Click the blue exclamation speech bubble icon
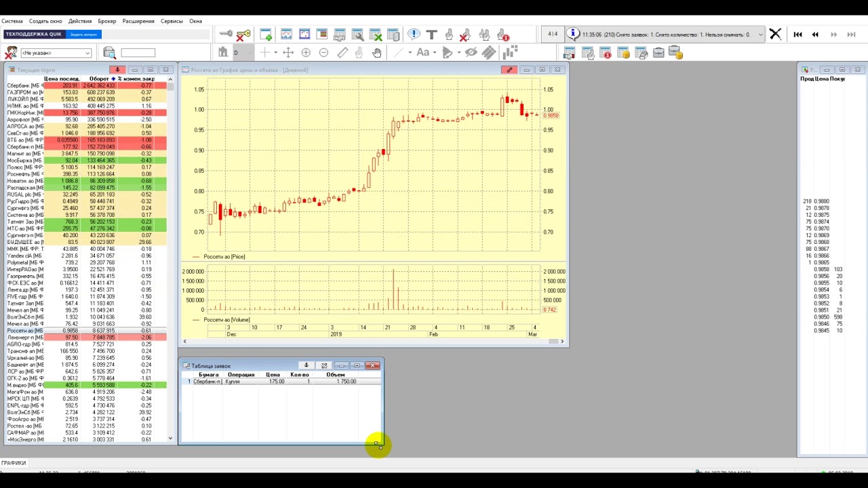Screen dimensions: 868x488 click(x=414, y=35)
